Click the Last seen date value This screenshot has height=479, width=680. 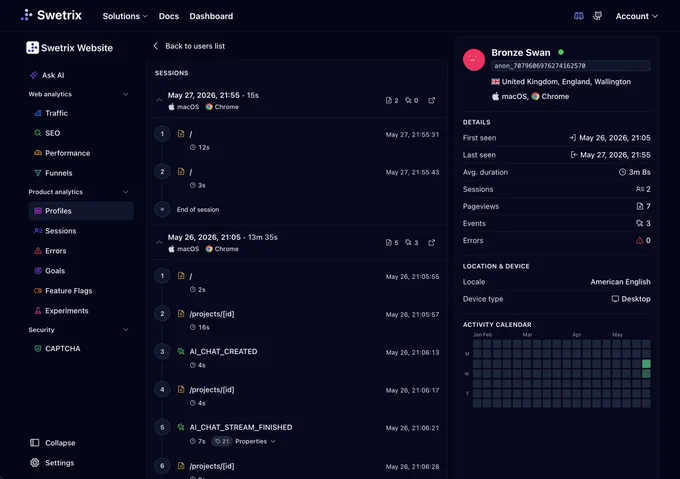click(x=615, y=155)
